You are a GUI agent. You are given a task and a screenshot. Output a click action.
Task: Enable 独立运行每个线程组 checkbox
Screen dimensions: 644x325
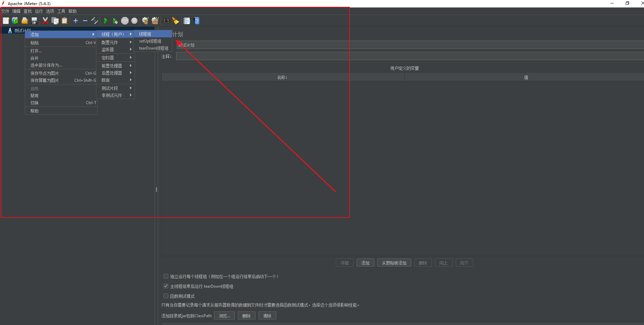166,276
